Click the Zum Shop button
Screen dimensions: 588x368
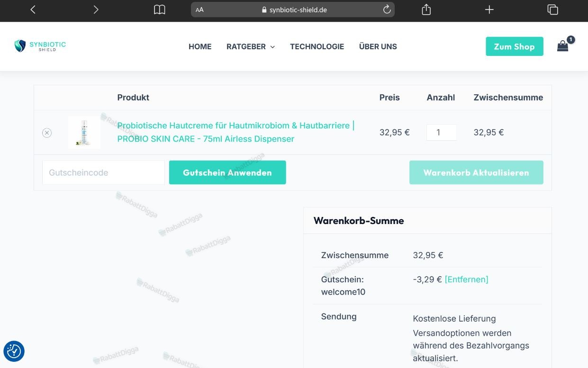click(515, 46)
